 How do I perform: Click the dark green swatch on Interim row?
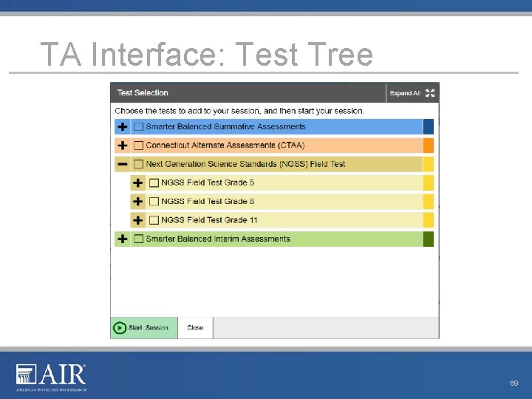[x=428, y=239]
